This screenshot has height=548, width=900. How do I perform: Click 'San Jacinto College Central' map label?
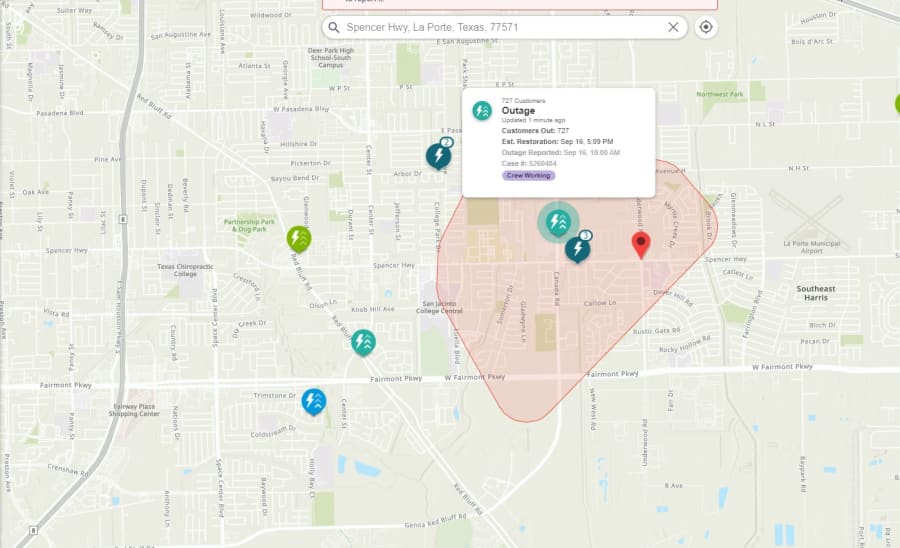pos(439,307)
